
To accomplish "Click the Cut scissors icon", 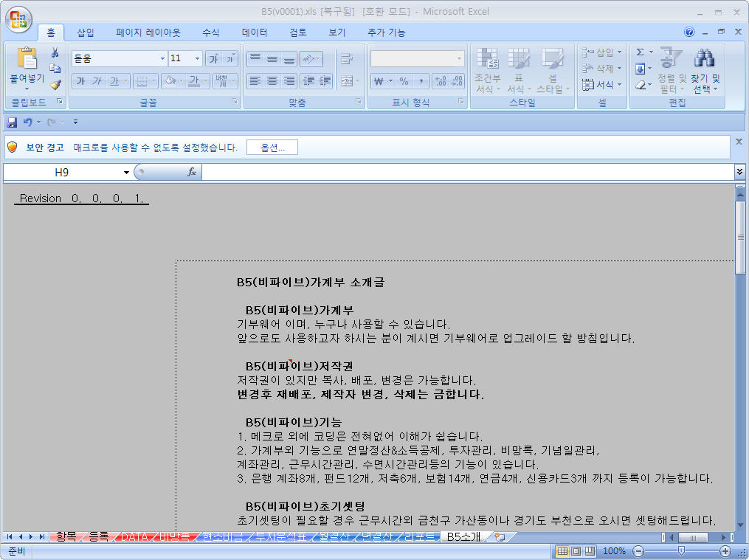I will (55, 52).
